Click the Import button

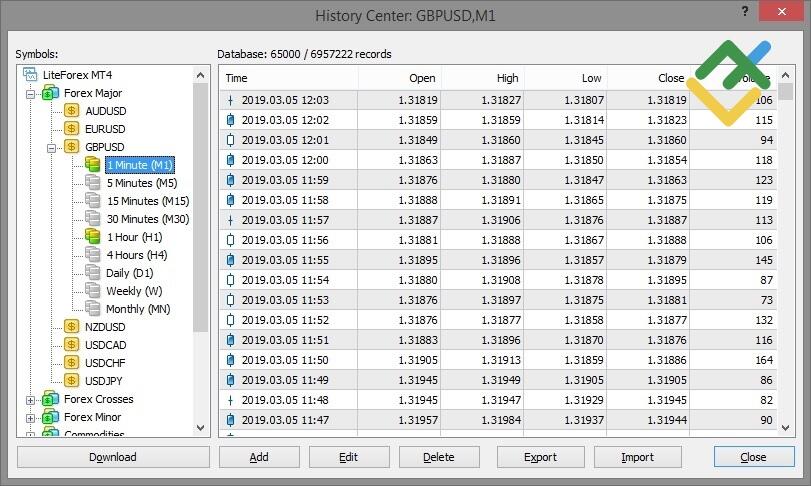tap(638, 457)
